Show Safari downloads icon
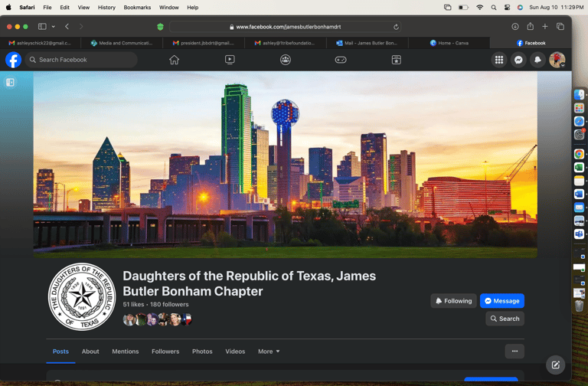 (515, 26)
